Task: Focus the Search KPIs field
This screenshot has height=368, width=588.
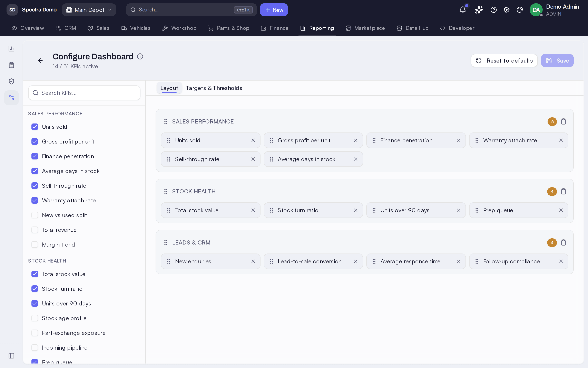Action: point(84,93)
